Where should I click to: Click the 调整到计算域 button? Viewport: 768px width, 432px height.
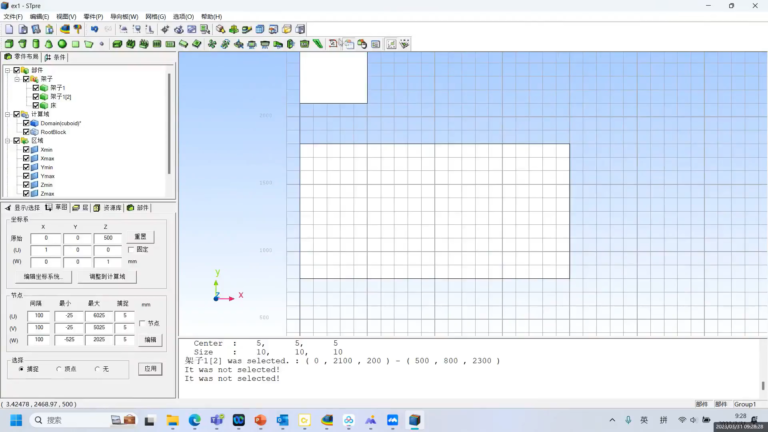click(107, 277)
